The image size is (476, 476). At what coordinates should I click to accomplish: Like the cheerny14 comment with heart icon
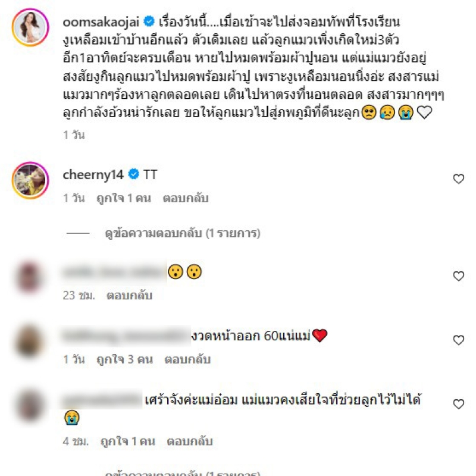458,179
